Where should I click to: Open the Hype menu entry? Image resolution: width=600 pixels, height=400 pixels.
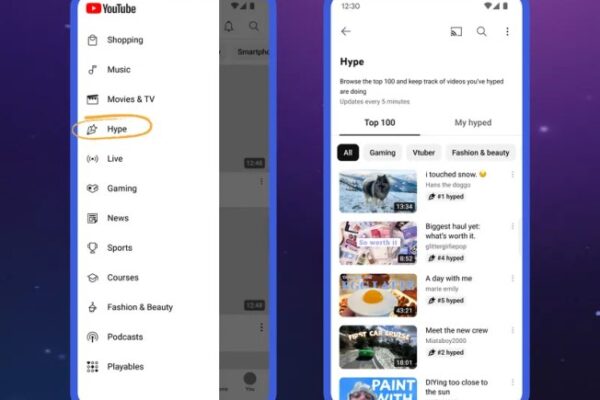[112, 129]
